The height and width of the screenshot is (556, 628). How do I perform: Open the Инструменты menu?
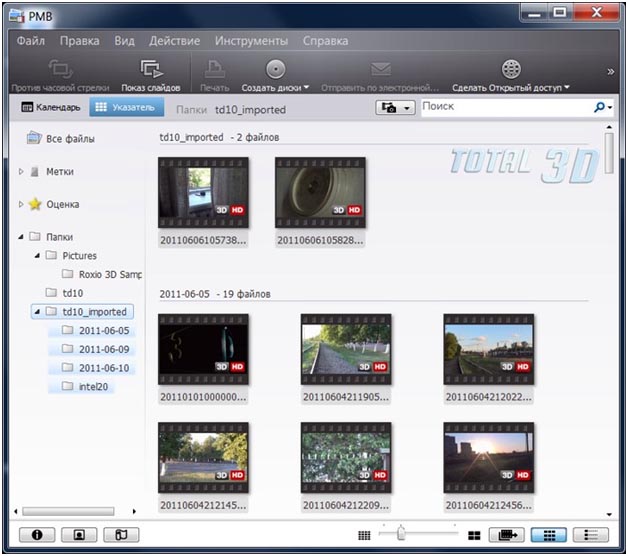251,41
